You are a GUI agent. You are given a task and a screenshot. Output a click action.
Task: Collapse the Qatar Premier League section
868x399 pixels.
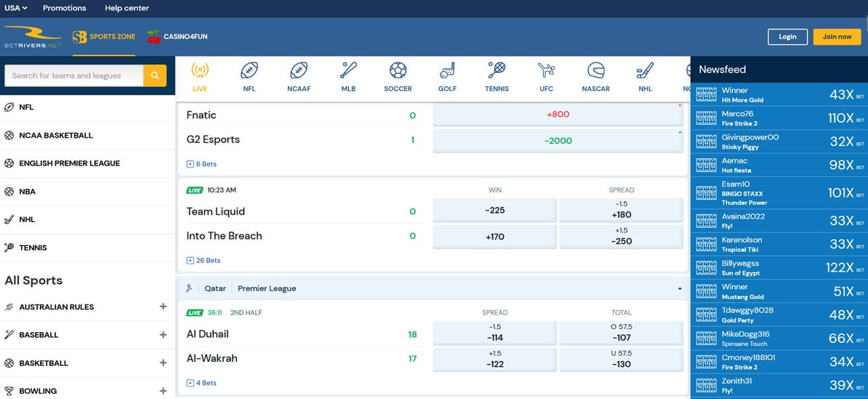pos(680,289)
